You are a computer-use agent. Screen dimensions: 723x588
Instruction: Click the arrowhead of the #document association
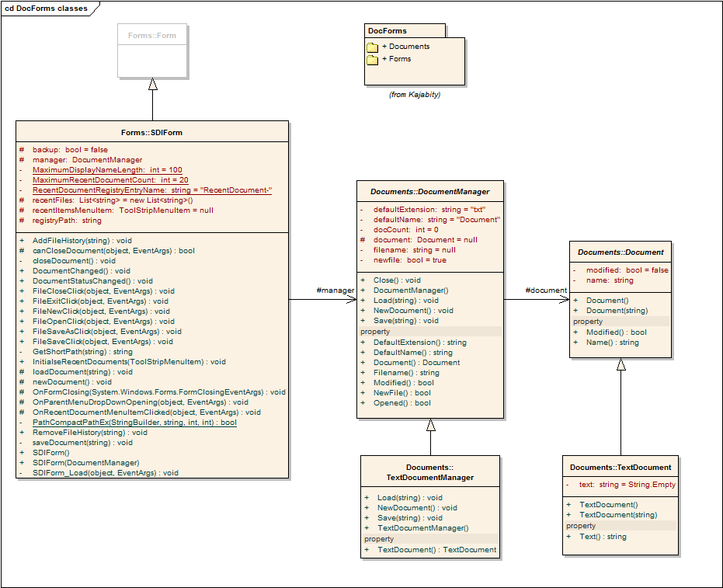click(564, 299)
